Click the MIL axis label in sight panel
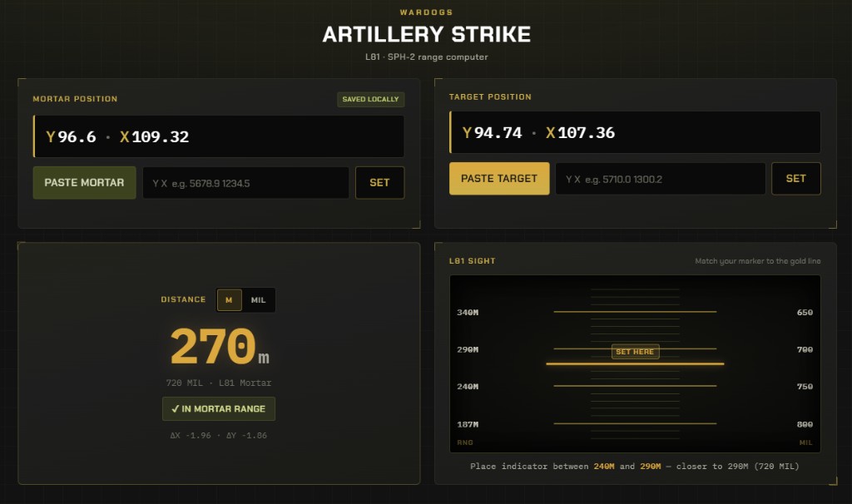Viewport: 852px width, 504px height. 805,442
